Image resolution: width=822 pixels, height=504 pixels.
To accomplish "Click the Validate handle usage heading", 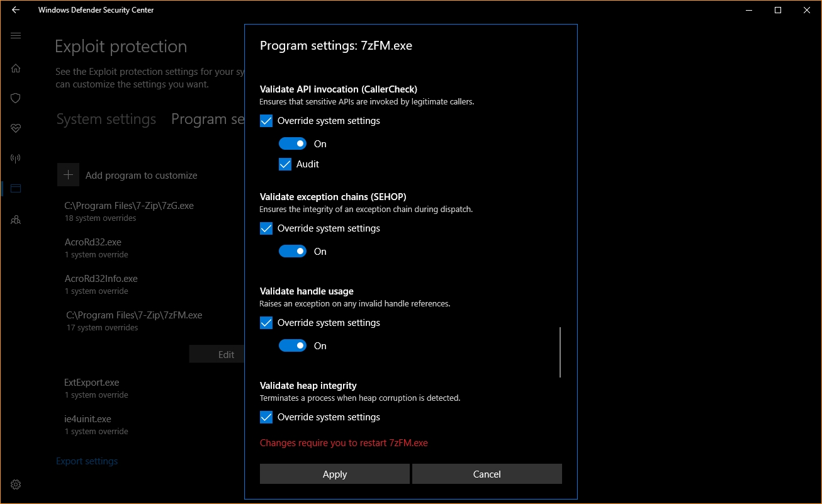I will 307,291.
